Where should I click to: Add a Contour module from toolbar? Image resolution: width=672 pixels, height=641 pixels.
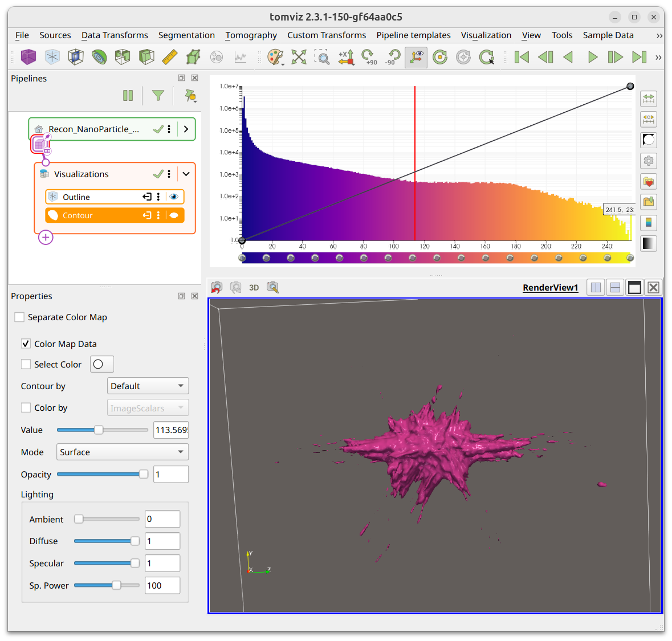(99, 56)
